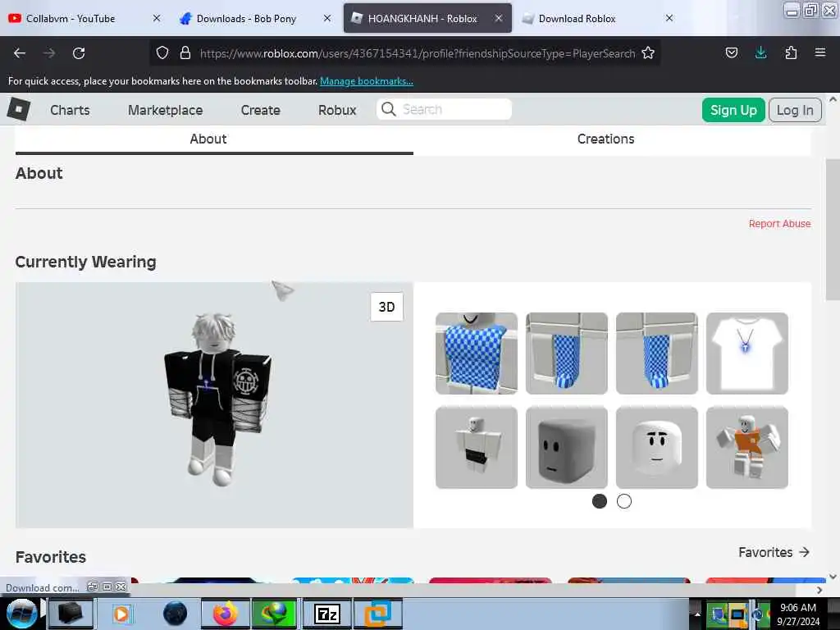Open the Firefox hamburger application menu
840x630 pixels.
tap(820, 52)
